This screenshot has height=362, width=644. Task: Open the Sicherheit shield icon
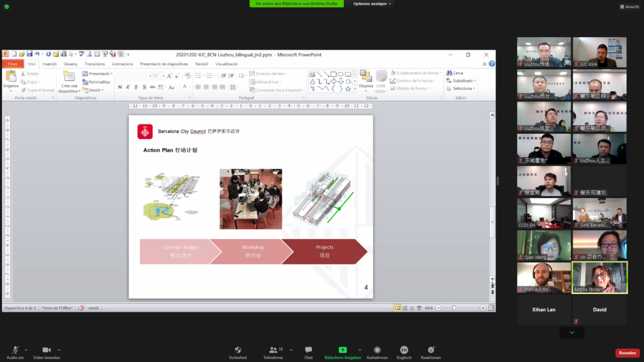(238, 350)
